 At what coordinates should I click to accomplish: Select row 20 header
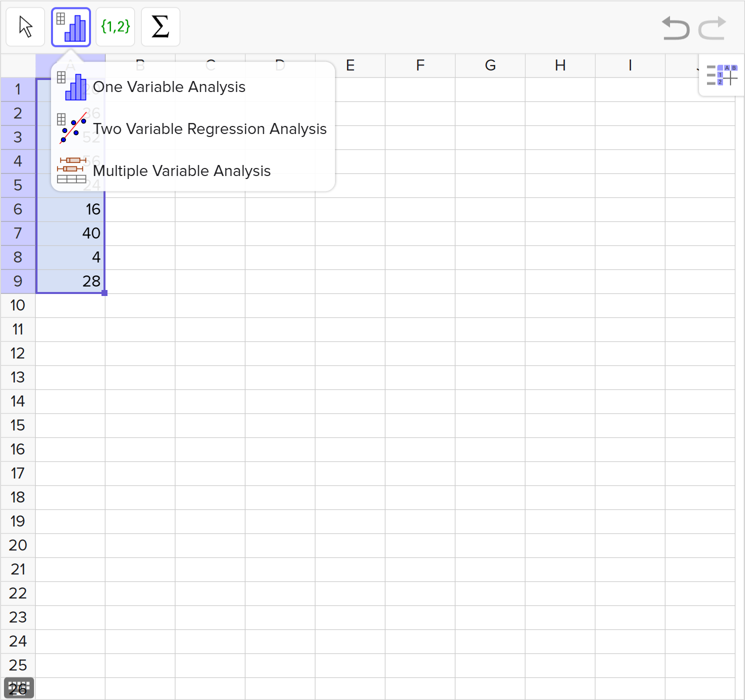point(18,545)
